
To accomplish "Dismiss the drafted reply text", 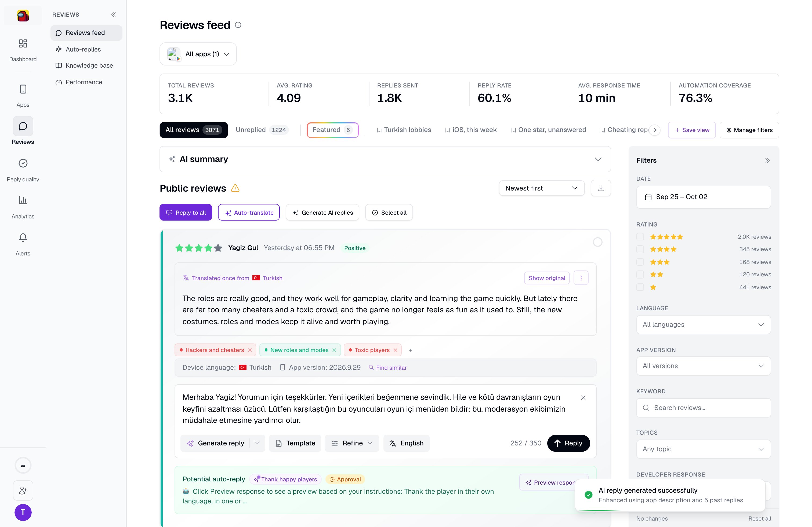I will [583, 398].
